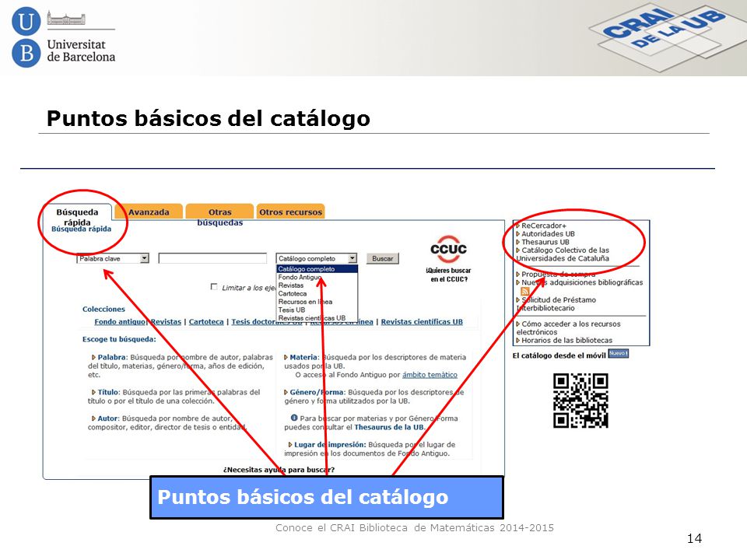Screen dimensions: 747x560
Task: Choose Revistas científicas UB from dropdown list
Action: pyautogui.click(x=312, y=317)
